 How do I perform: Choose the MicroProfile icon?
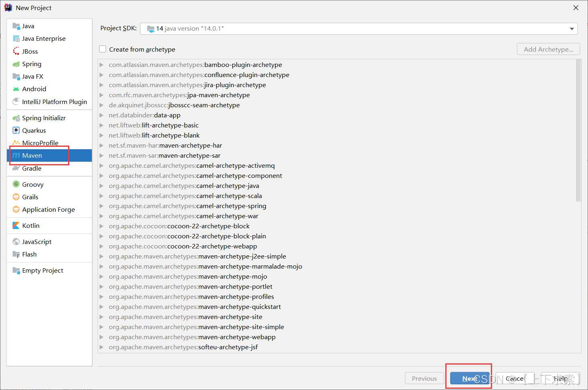[16, 143]
